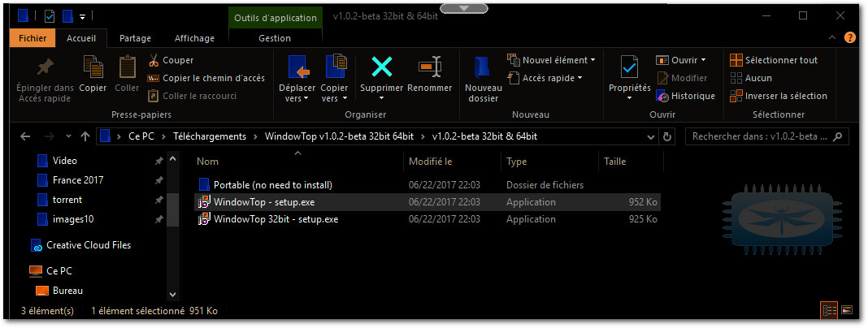The width and height of the screenshot is (868, 328).
Task: Open the help question mark icon
Action: click(x=850, y=37)
